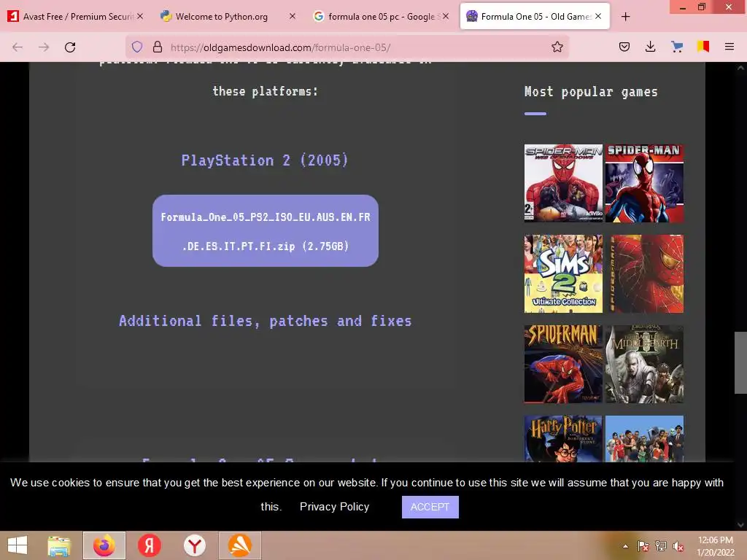747x560 pixels.
Task: Open the taskbar clock showing 12:06 PM
Action: coord(716,546)
